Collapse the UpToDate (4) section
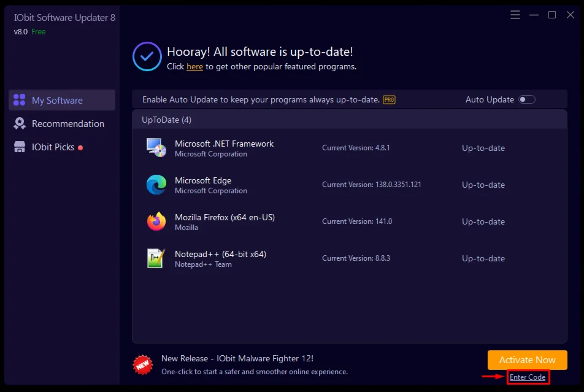Viewport: 584px width, 392px height. click(x=166, y=120)
